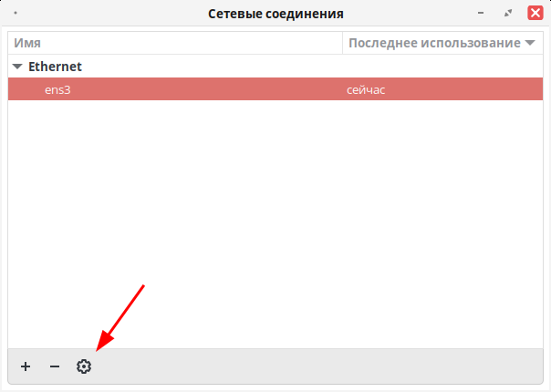Select the Ethernet group label
Image resolution: width=551 pixels, height=392 pixels.
pos(55,67)
